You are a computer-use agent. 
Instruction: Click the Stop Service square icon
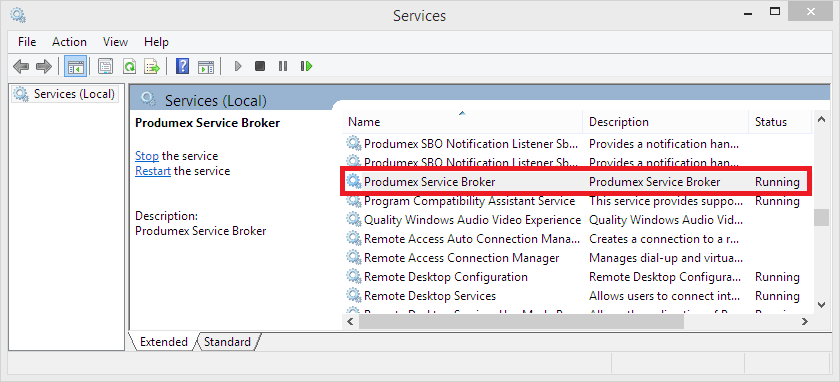click(x=260, y=66)
